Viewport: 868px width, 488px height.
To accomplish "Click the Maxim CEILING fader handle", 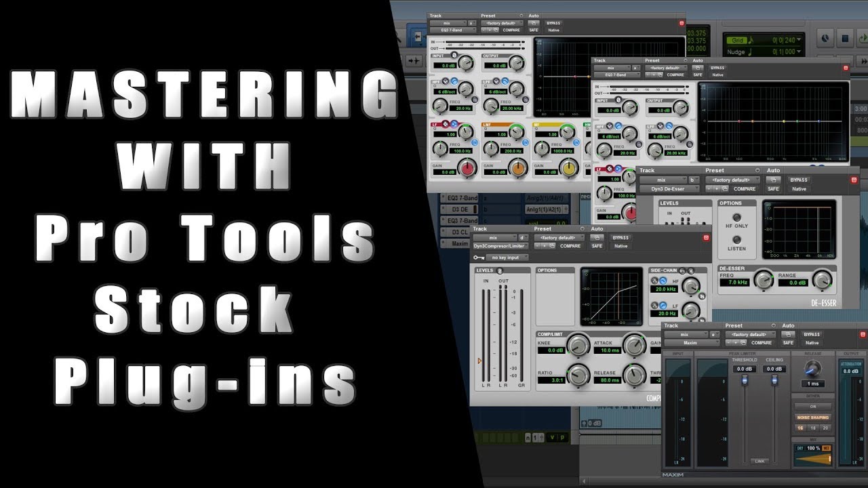I will coord(774,381).
